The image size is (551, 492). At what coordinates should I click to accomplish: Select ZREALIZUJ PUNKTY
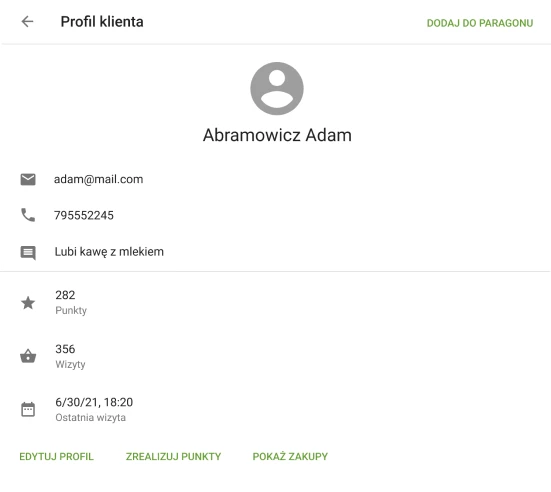click(x=174, y=457)
